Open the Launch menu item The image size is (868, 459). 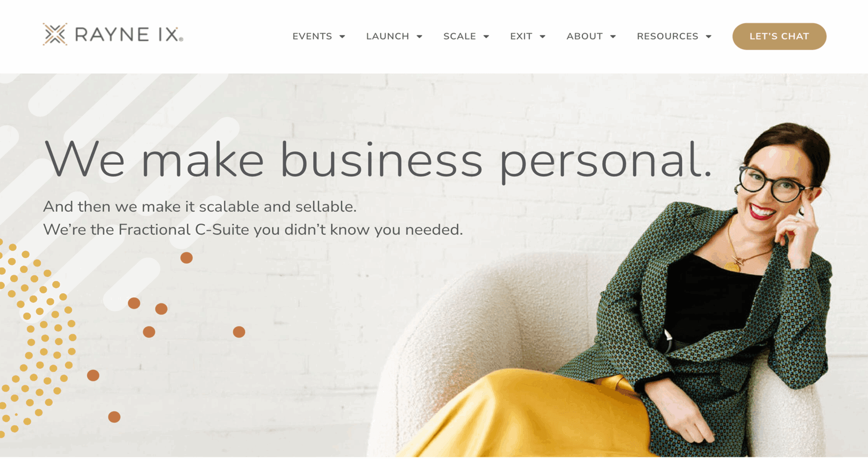(387, 36)
